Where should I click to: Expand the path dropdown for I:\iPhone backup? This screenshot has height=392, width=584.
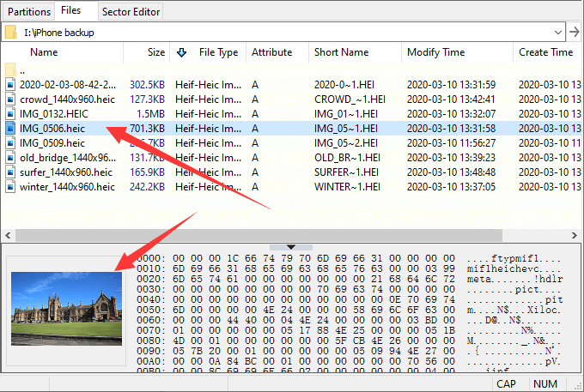[x=558, y=32]
